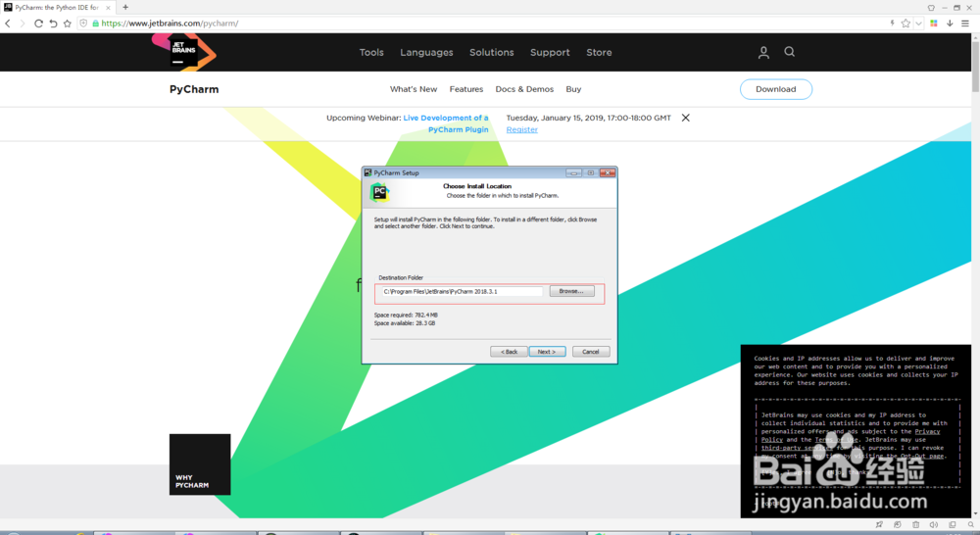Click the PyCharm product title

click(194, 89)
